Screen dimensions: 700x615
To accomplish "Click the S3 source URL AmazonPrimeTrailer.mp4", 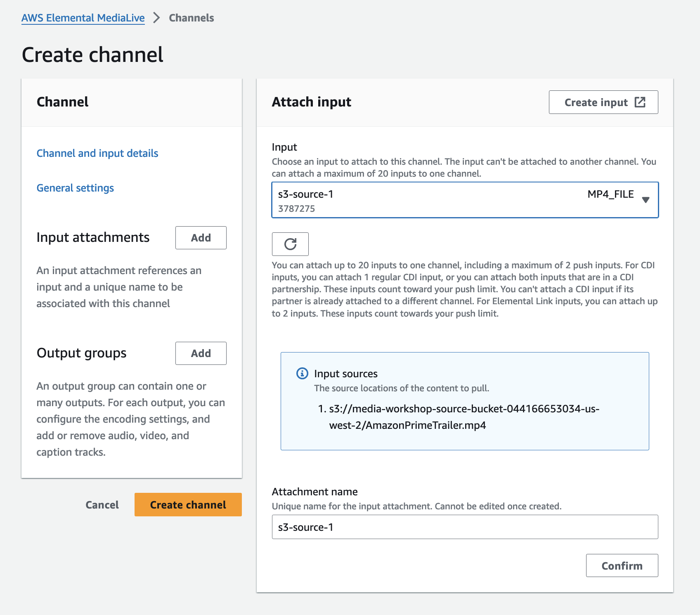I will pos(464,417).
